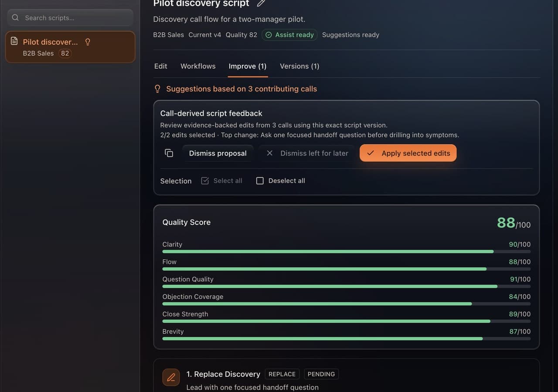The image size is (558, 392).
Task: Click the 88/100 overall quality score
Action: tap(514, 223)
